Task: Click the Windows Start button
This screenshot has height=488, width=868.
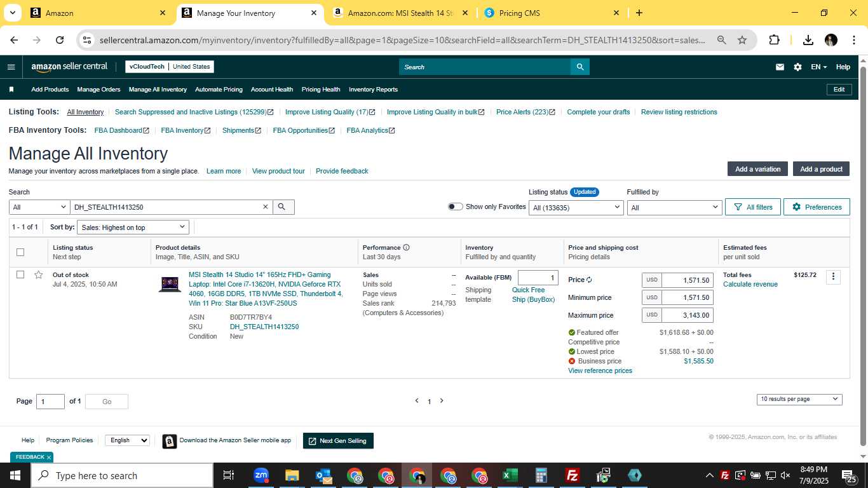Action: [x=15, y=475]
